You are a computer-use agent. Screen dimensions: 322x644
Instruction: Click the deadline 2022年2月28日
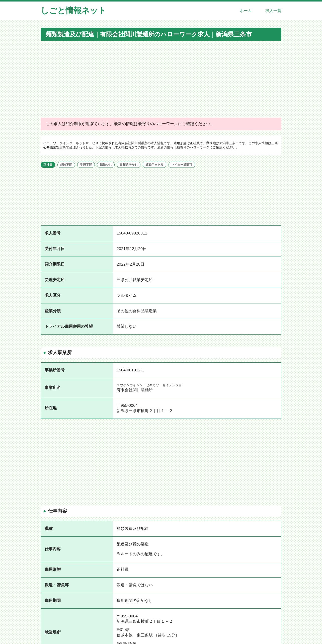click(x=130, y=264)
